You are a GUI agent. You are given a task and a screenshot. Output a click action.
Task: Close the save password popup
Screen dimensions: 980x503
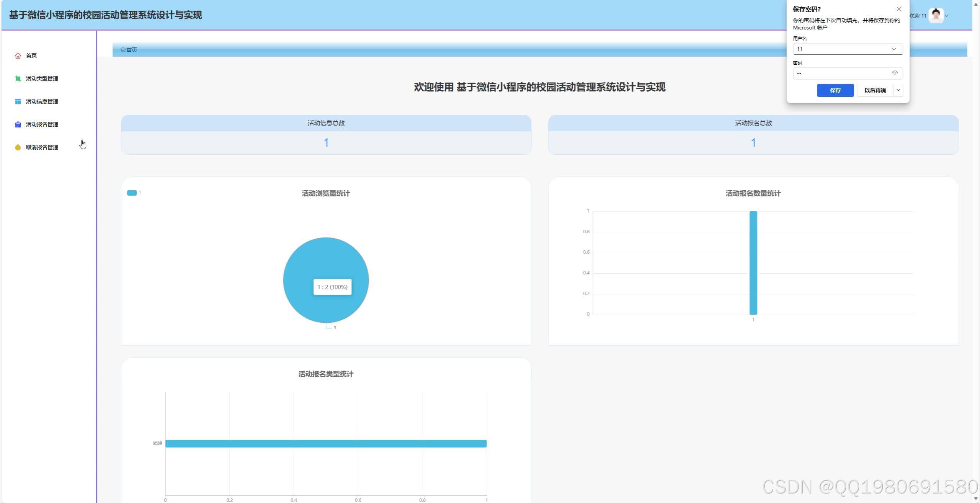[x=899, y=9]
